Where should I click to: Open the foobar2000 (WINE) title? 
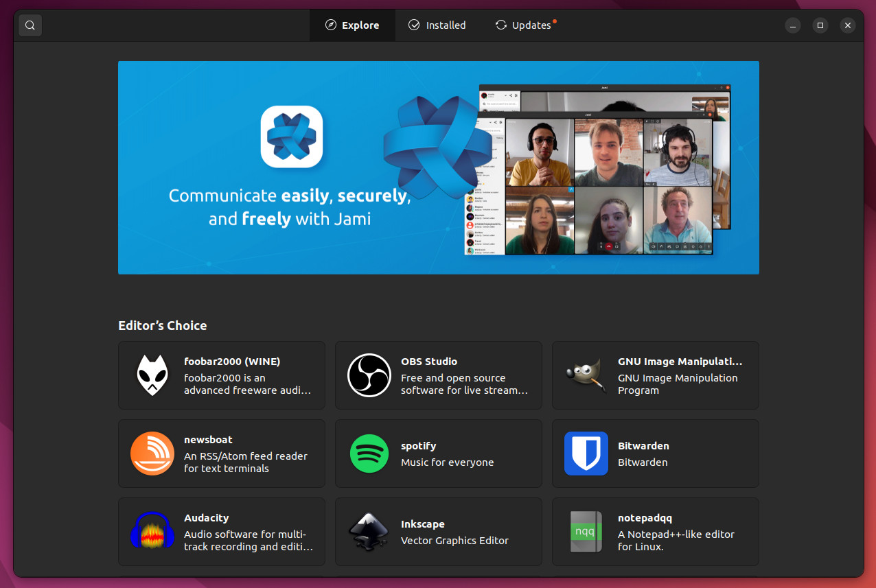pos(232,362)
